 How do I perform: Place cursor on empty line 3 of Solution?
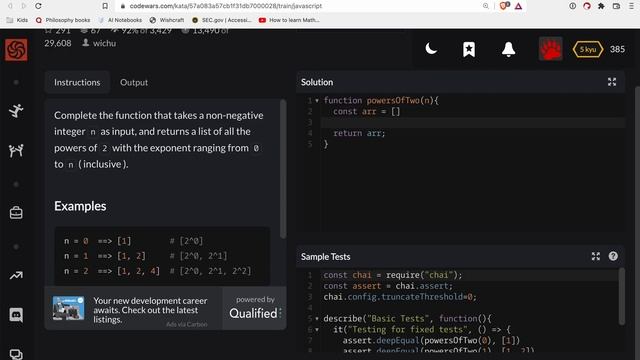tap(473, 122)
